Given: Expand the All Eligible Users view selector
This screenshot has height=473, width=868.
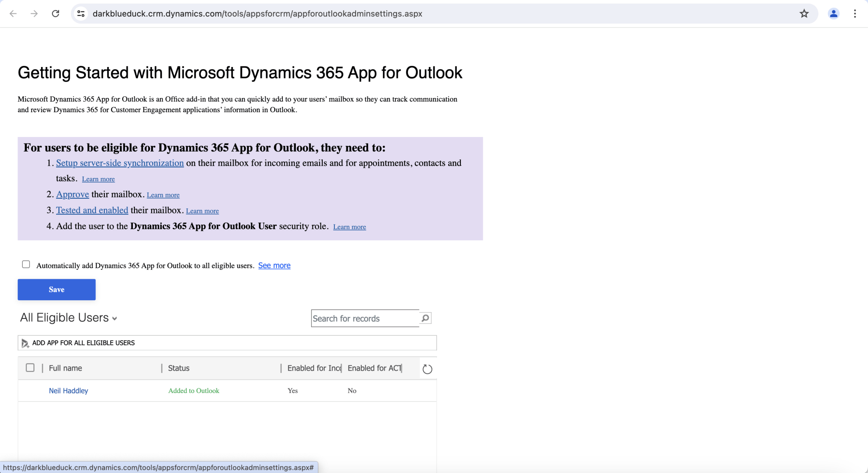Looking at the screenshot, I should tap(115, 319).
